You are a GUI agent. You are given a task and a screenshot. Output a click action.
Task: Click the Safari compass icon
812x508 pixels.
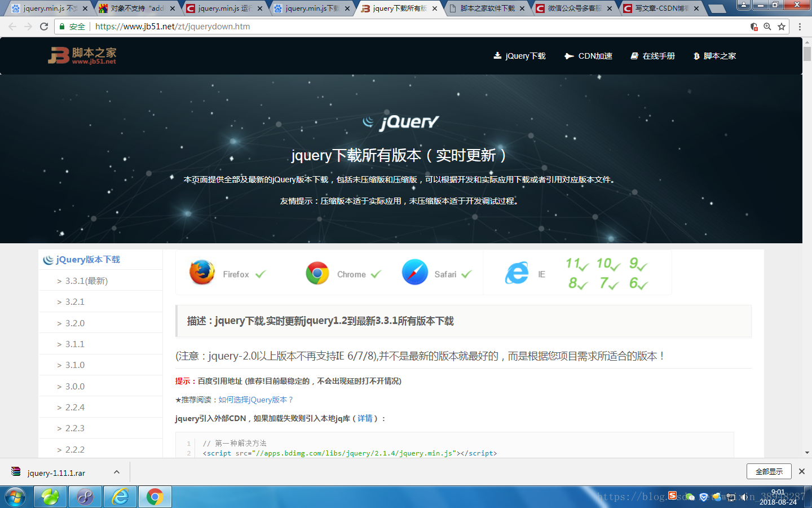415,272
